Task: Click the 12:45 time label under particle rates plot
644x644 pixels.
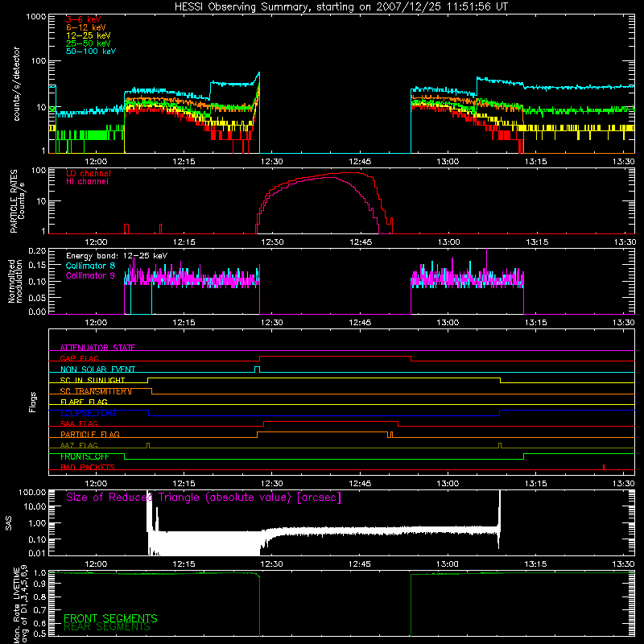Action: point(361,242)
